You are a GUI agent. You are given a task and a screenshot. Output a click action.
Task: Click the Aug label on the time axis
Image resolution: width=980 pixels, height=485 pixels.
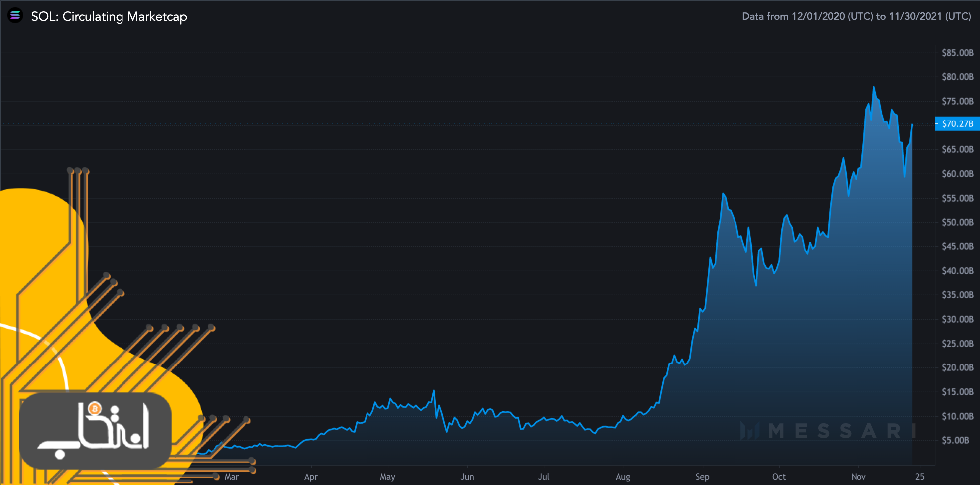623,477
